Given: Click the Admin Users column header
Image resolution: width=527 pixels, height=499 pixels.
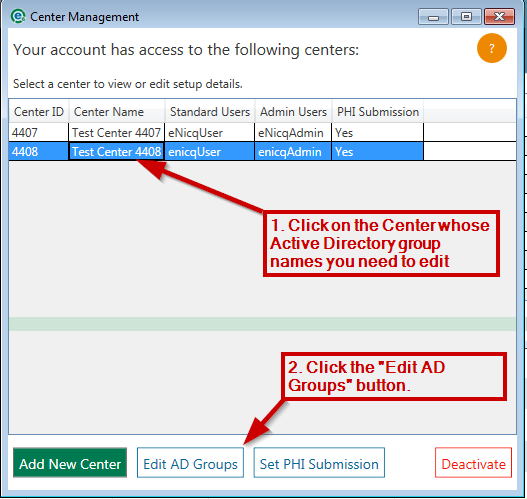Looking at the screenshot, I should (x=293, y=112).
